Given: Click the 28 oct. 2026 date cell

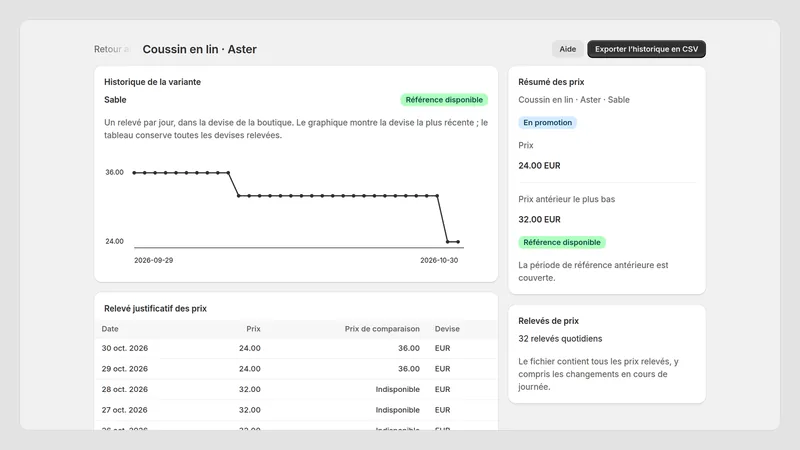Looking at the screenshot, I should (x=124, y=389).
